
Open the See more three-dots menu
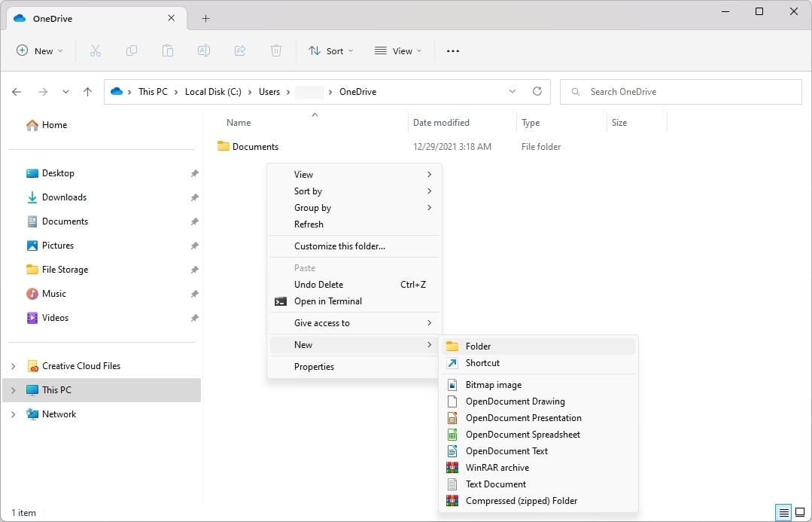click(x=452, y=50)
